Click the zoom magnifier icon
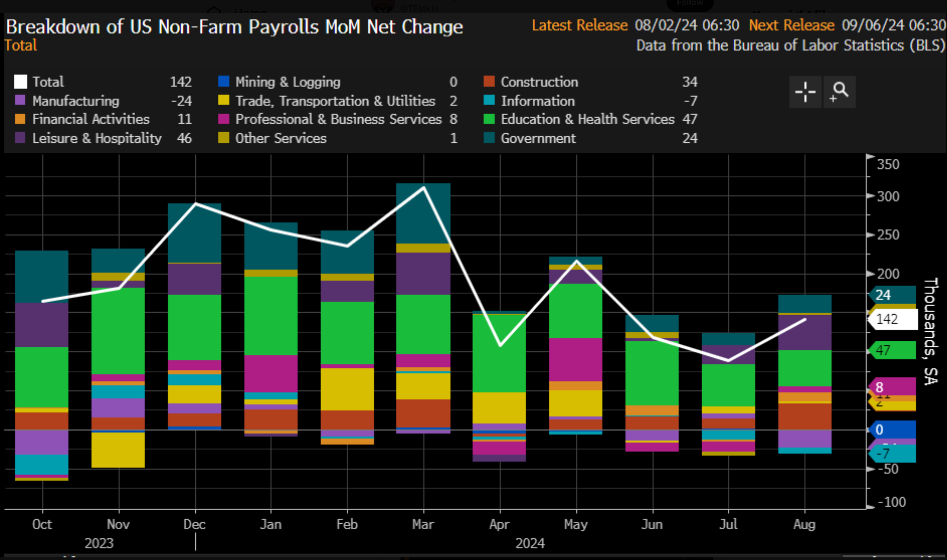 coord(839,92)
